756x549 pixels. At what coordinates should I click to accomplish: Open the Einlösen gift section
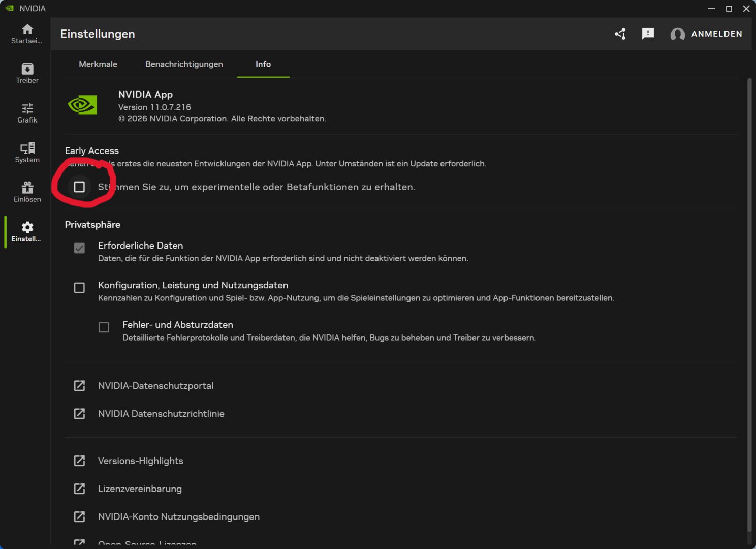point(26,192)
